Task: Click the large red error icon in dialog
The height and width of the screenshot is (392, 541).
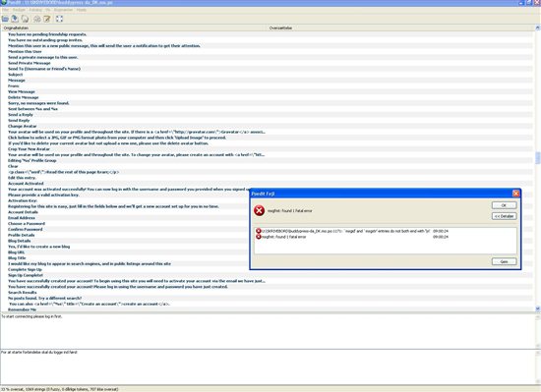Action: pos(259,210)
